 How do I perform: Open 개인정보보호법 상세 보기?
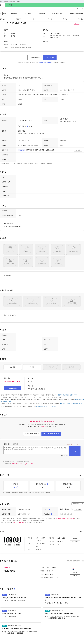pos(32,434)
